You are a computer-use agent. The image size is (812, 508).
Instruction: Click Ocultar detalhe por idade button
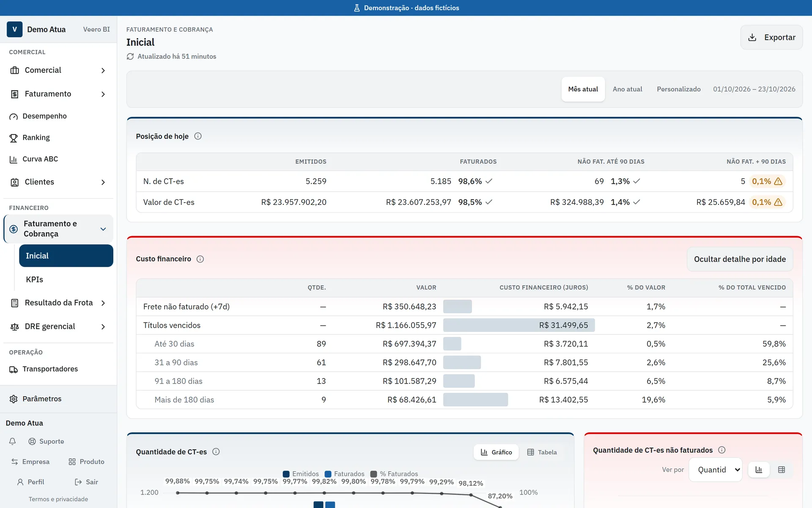pos(740,259)
